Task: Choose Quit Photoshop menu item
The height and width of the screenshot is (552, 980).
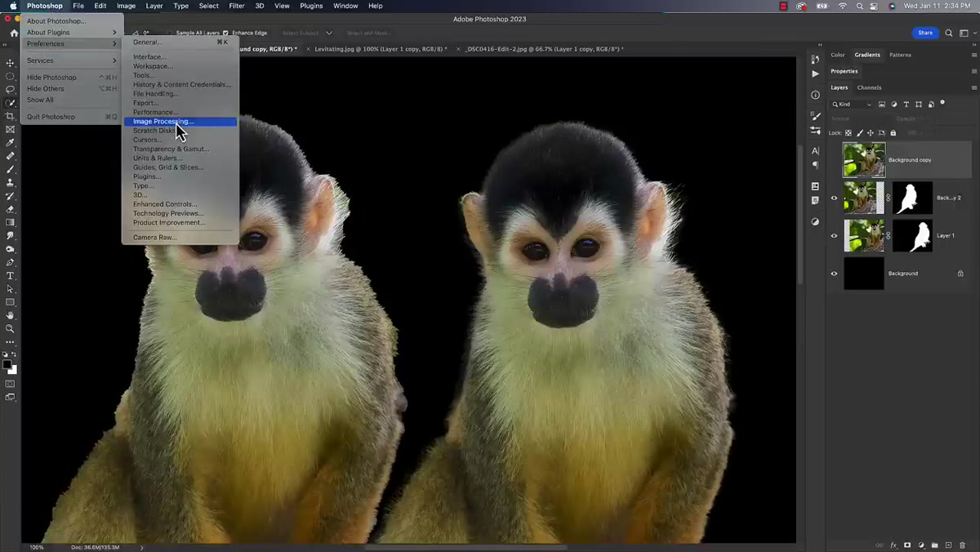Action: [x=72, y=117]
